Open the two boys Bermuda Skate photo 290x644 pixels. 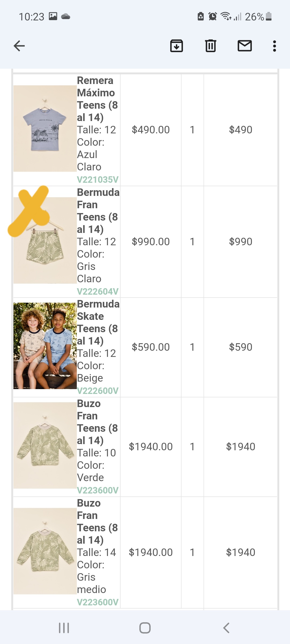tap(45, 346)
